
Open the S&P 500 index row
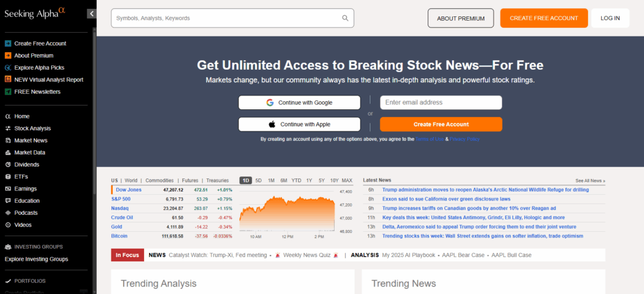(x=172, y=199)
